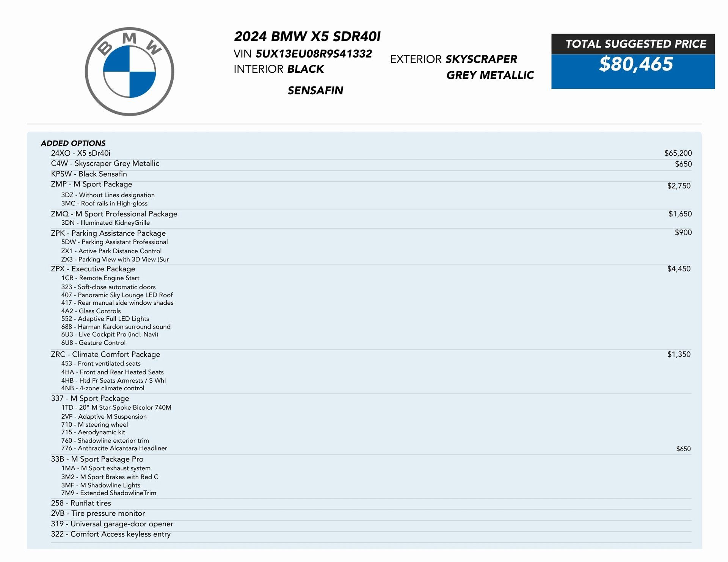This screenshot has width=728, height=562.
Task: Click the 258 - Runflat tires row
Action: 81,503
